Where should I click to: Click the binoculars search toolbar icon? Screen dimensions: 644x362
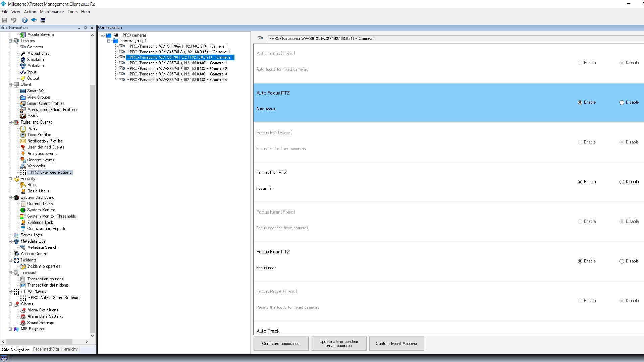tap(43, 20)
